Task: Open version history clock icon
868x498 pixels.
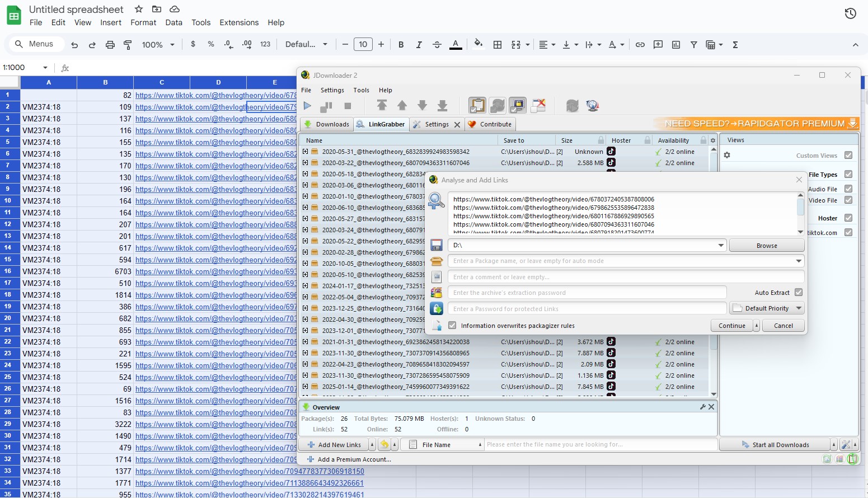Action: point(850,13)
